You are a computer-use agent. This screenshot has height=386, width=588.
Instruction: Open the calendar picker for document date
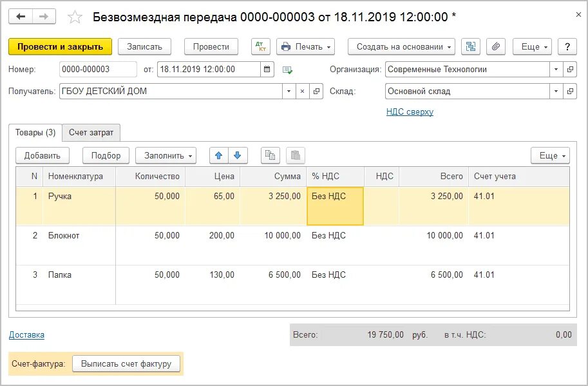point(267,70)
